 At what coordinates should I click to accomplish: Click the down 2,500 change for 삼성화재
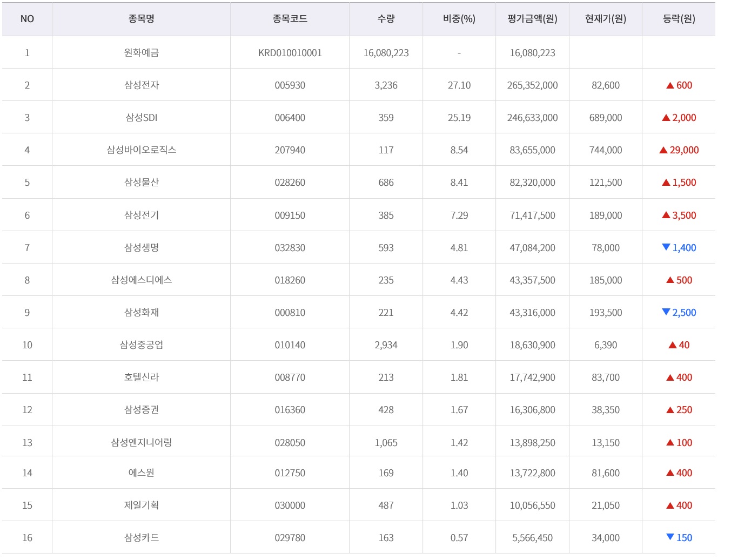tap(679, 313)
